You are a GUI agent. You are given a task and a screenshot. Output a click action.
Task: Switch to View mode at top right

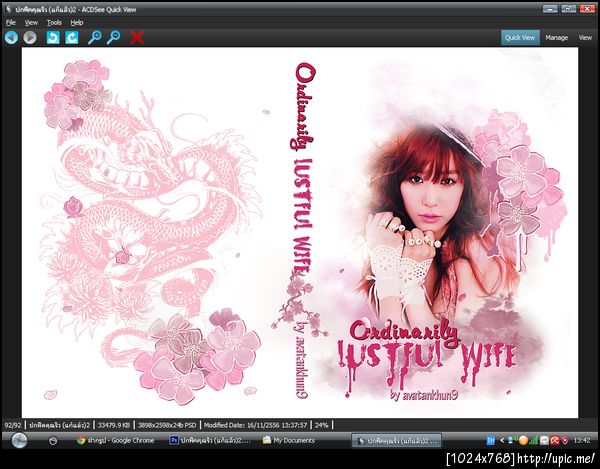coord(585,37)
